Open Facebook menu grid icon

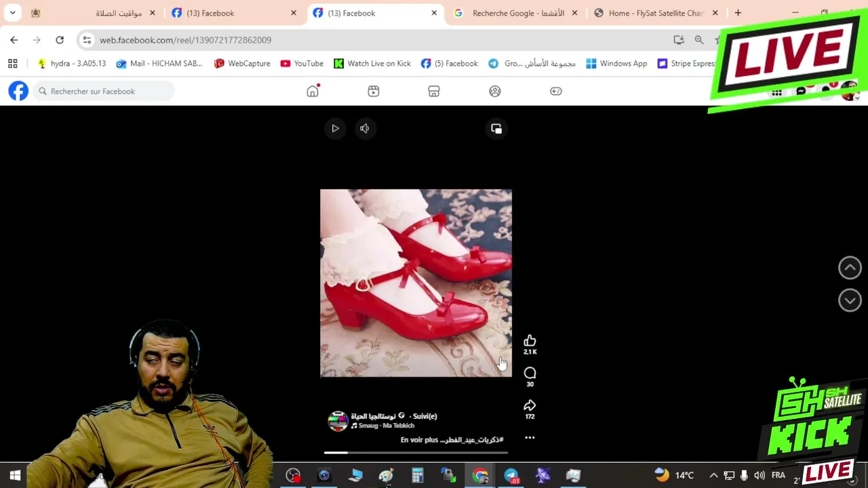point(776,92)
